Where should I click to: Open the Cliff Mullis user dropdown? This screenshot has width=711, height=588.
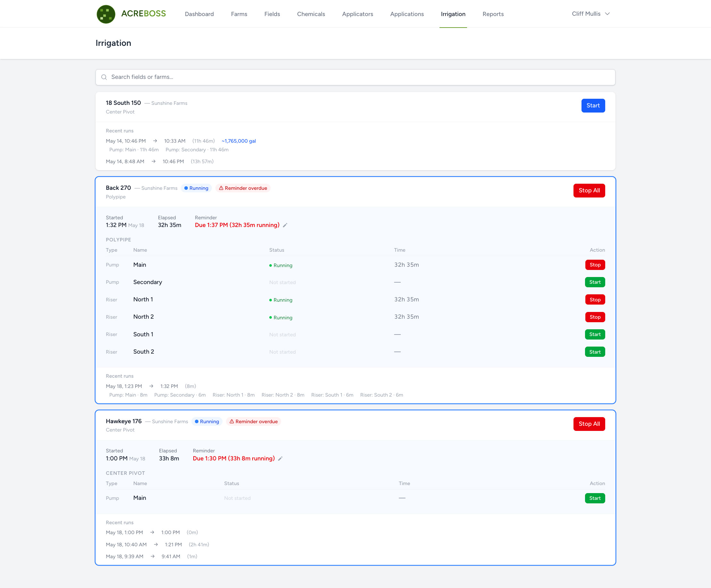591,14
